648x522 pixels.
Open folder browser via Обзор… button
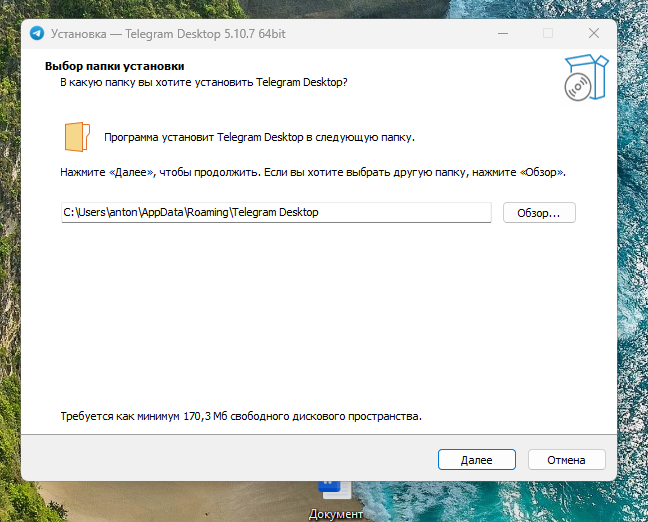[539, 213]
